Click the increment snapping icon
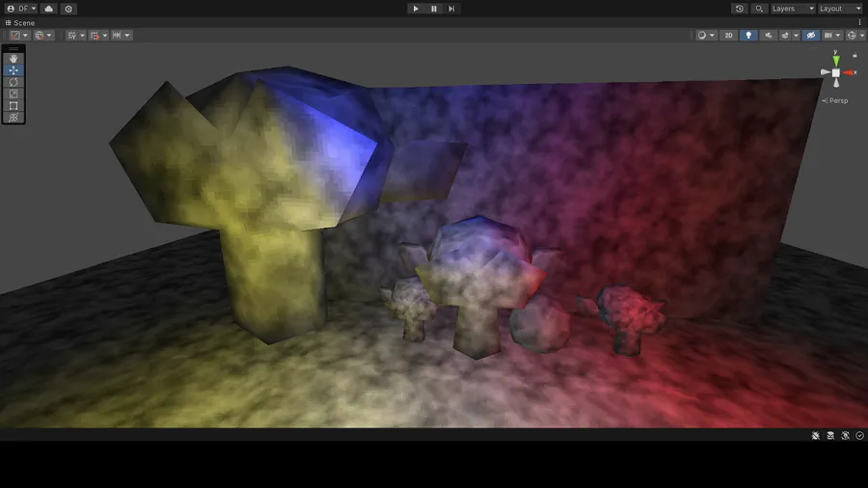The image size is (868, 488). click(x=117, y=35)
